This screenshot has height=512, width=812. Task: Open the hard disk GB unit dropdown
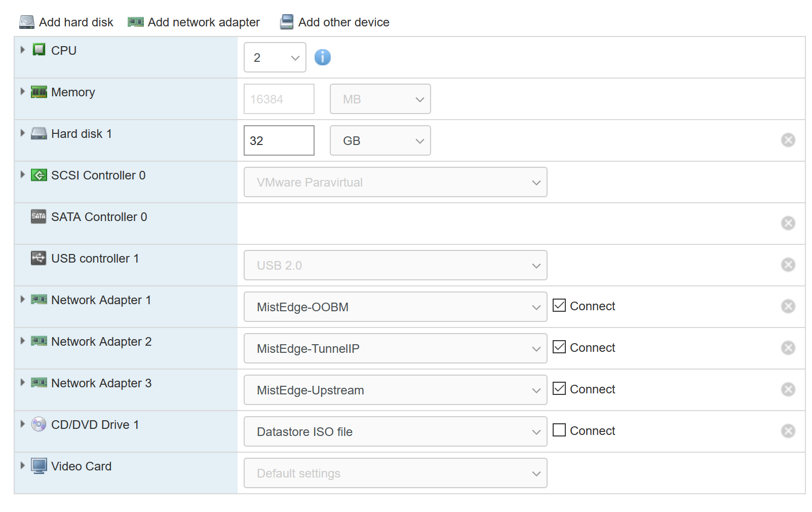pos(380,140)
